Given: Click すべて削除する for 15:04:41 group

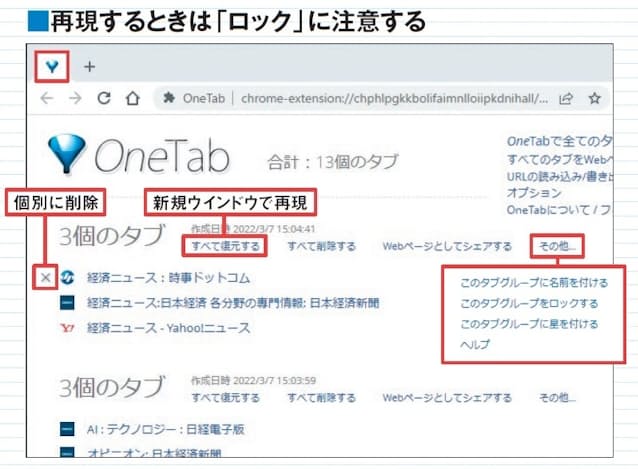Looking at the screenshot, I should (x=321, y=246).
